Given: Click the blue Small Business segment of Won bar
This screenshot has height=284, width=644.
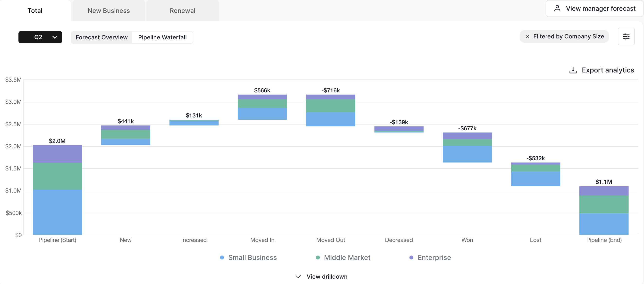Looking at the screenshot, I should (467, 154).
